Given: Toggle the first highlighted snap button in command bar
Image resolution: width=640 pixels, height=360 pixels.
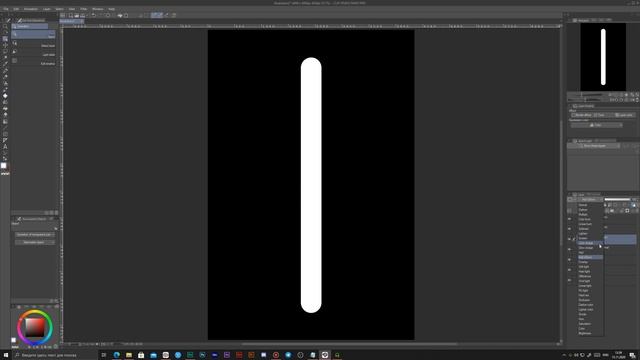Looking at the screenshot, I should pyautogui.click(x=154, y=15).
